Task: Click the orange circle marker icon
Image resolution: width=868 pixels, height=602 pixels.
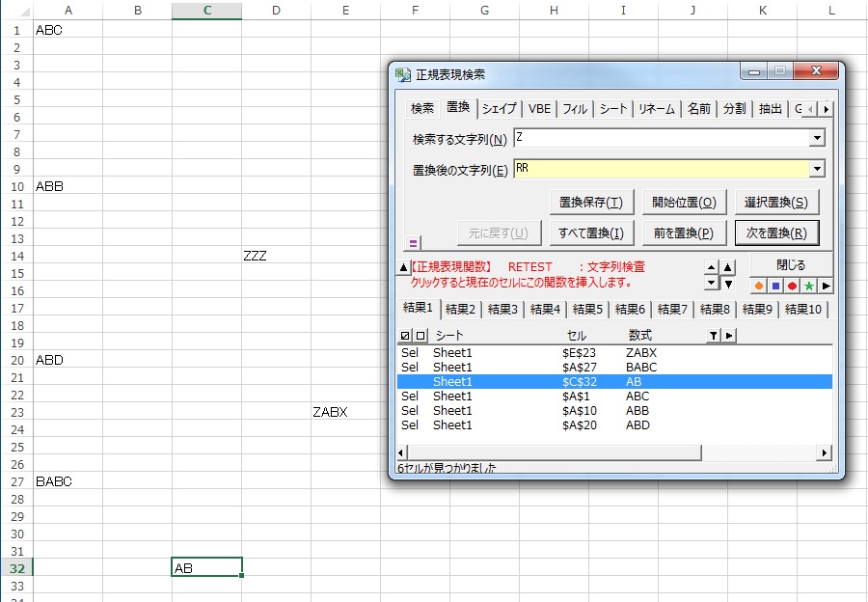Action: (759, 286)
